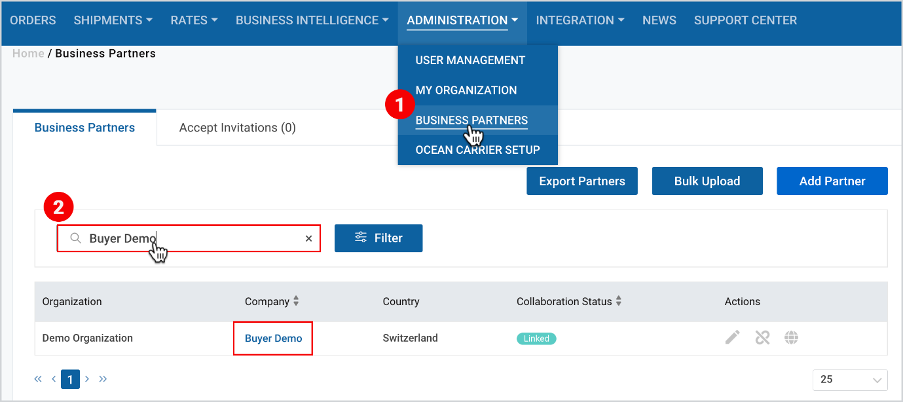Click the Country column header

(401, 301)
